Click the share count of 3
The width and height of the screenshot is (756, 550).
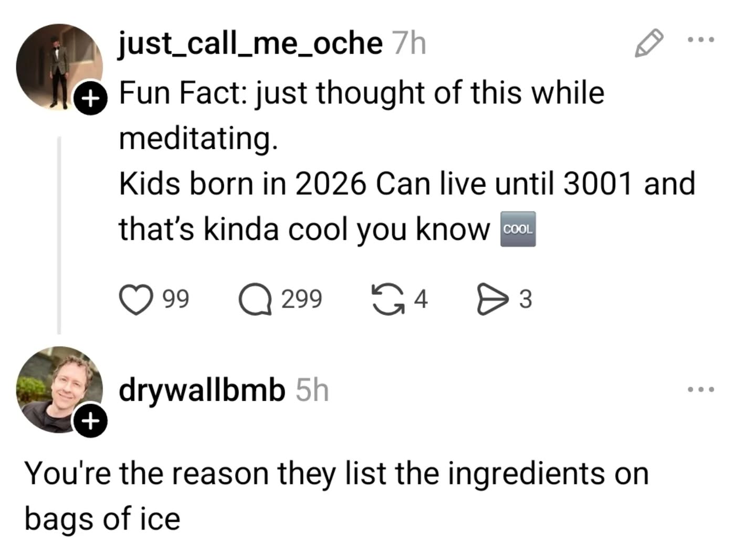[x=526, y=299]
